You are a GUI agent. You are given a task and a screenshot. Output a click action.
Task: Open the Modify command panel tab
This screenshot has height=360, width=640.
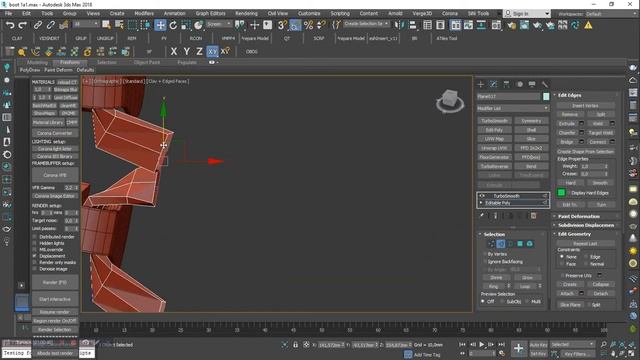tap(493, 84)
